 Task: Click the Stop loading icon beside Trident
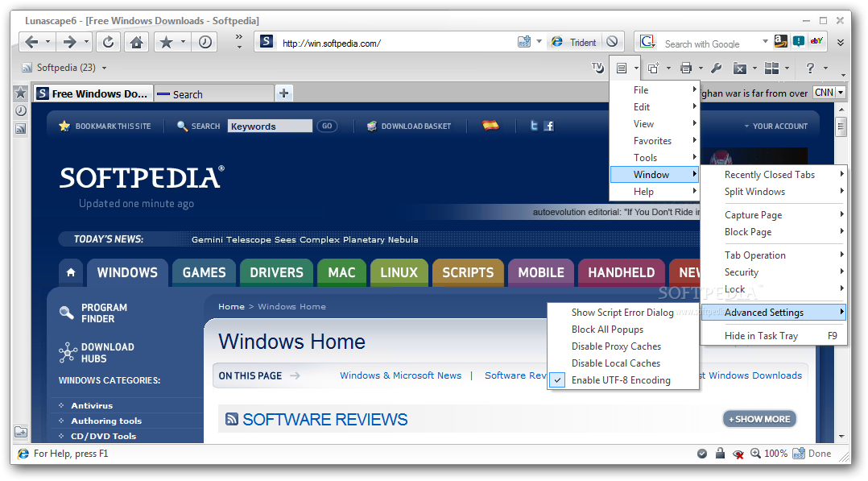(612, 42)
